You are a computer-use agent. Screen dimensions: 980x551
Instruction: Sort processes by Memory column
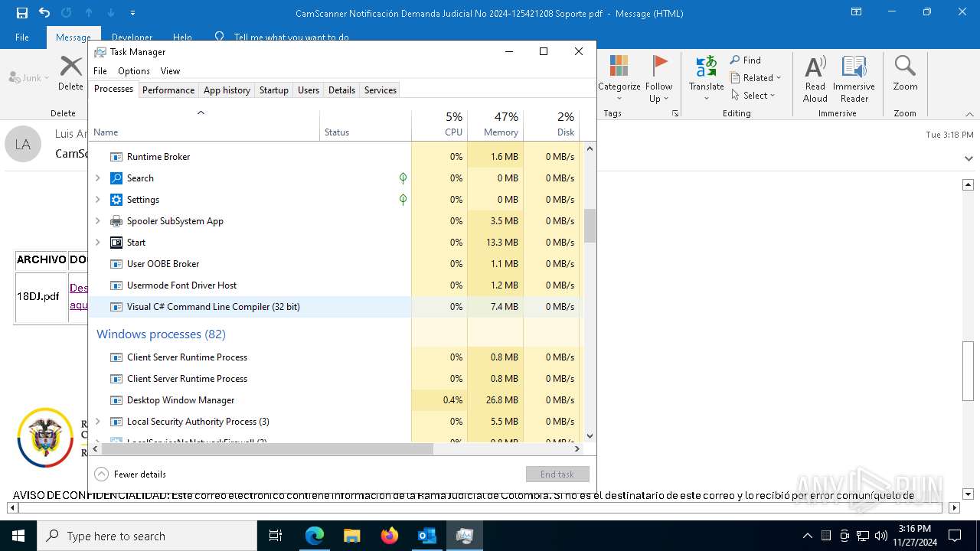(x=495, y=125)
